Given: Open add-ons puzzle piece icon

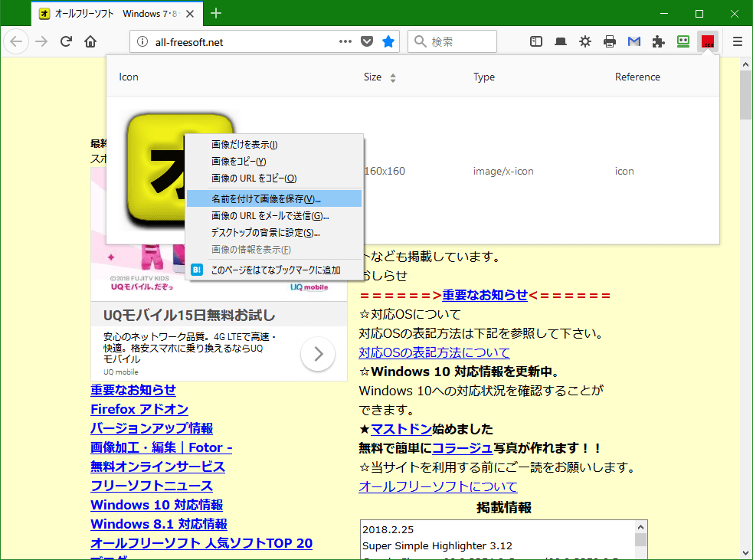Looking at the screenshot, I should pos(658,42).
